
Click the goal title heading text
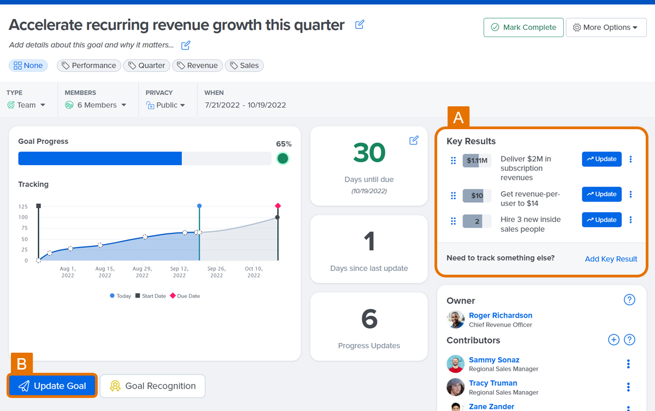(x=177, y=25)
